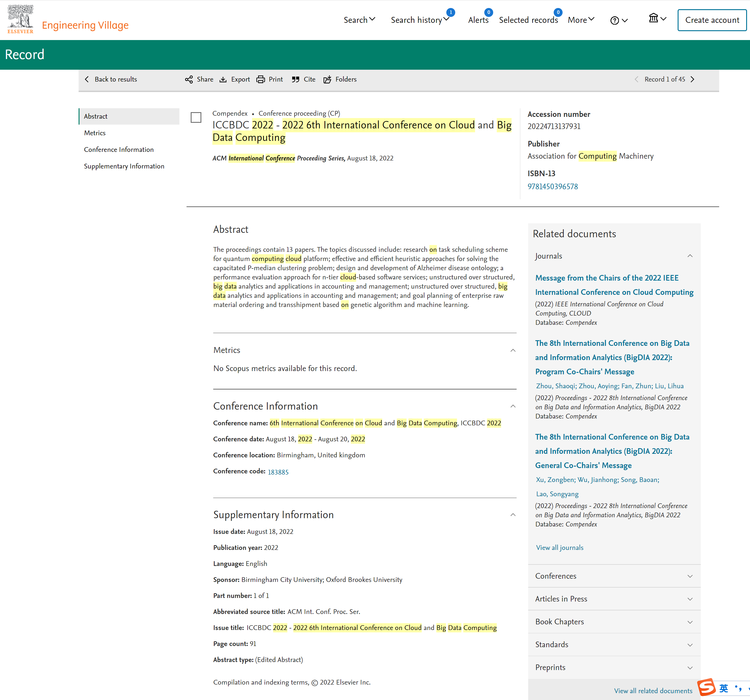Open the Share icon in toolbar
This screenshot has height=700, width=750.
point(189,79)
